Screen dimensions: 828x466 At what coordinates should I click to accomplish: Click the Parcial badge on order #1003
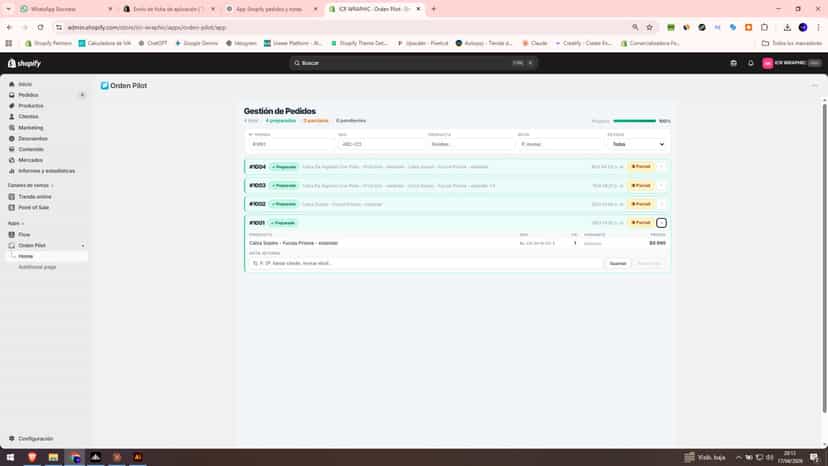pyautogui.click(x=641, y=185)
